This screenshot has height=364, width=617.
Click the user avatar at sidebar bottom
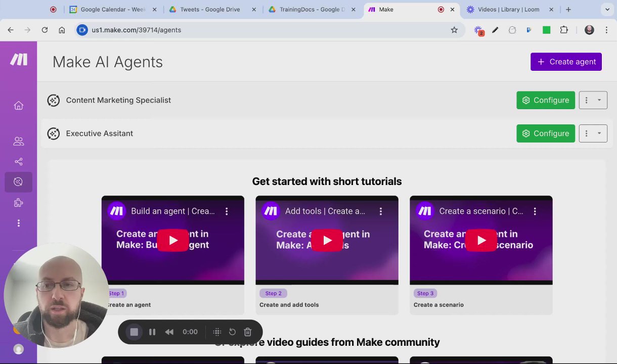[19, 349]
